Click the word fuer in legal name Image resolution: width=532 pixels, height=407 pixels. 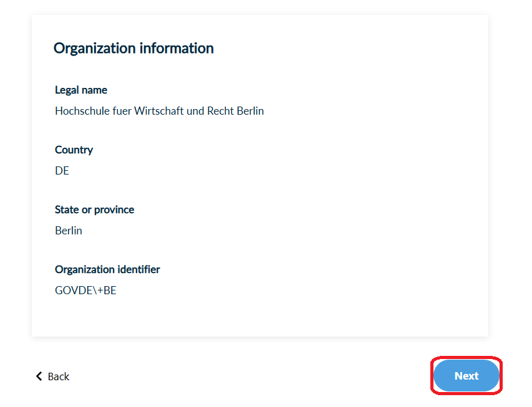122,111
